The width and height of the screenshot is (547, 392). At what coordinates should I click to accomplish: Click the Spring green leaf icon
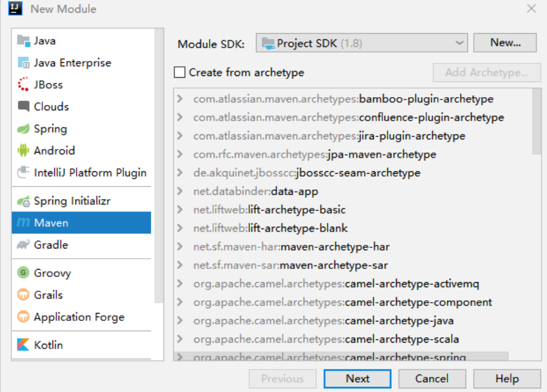coord(24,128)
